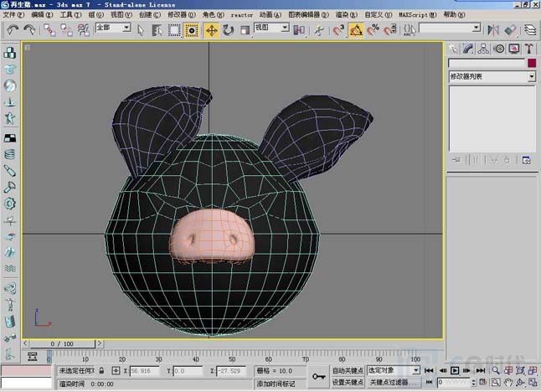Viewport: 541px width, 392px height.
Task: Click the Rectangular Selection Region tool
Action: [x=174, y=30]
